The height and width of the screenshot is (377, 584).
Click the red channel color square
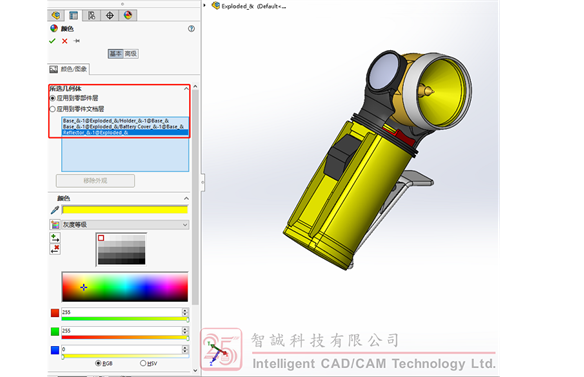click(55, 313)
